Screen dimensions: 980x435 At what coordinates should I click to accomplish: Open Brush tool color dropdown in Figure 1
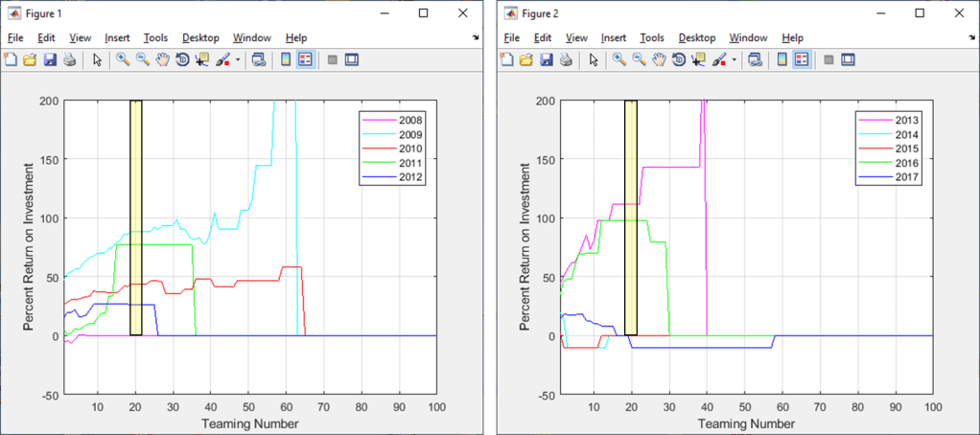click(238, 59)
